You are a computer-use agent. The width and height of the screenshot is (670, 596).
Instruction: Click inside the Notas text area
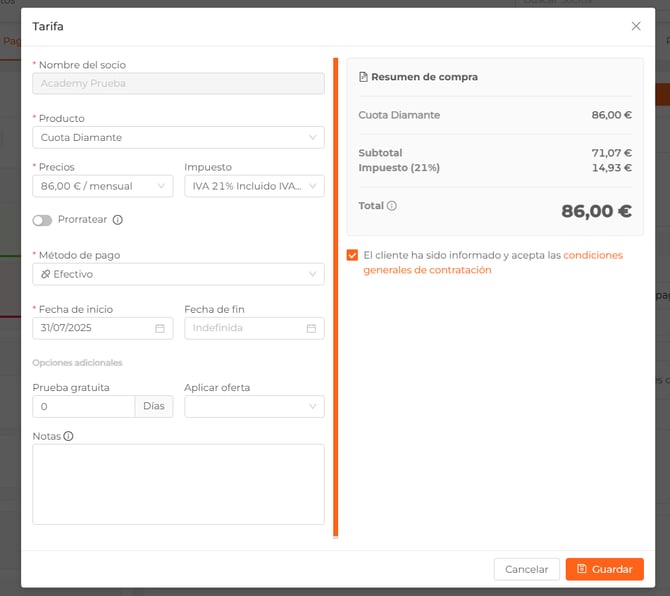point(178,484)
